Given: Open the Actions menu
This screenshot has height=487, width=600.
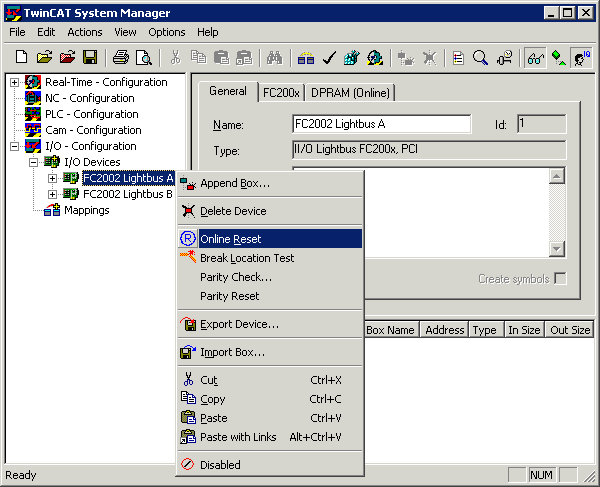Looking at the screenshot, I should coord(85,32).
